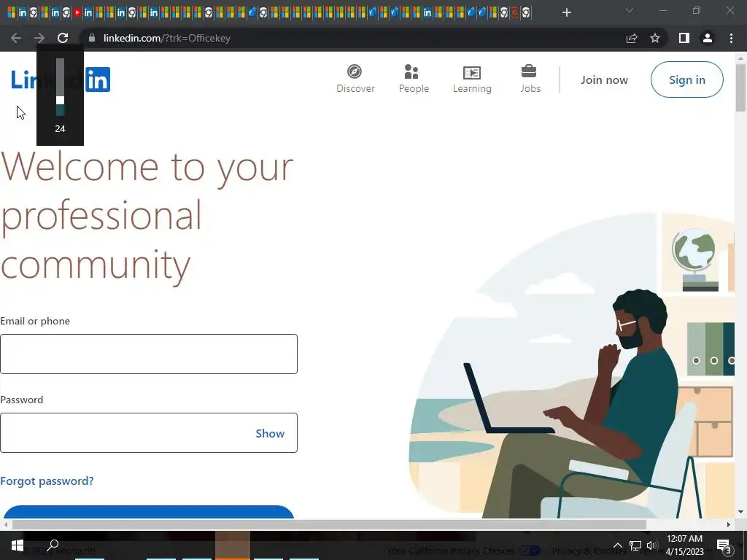Click Forgot password? link

pyautogui.click(x=47, y=481)
